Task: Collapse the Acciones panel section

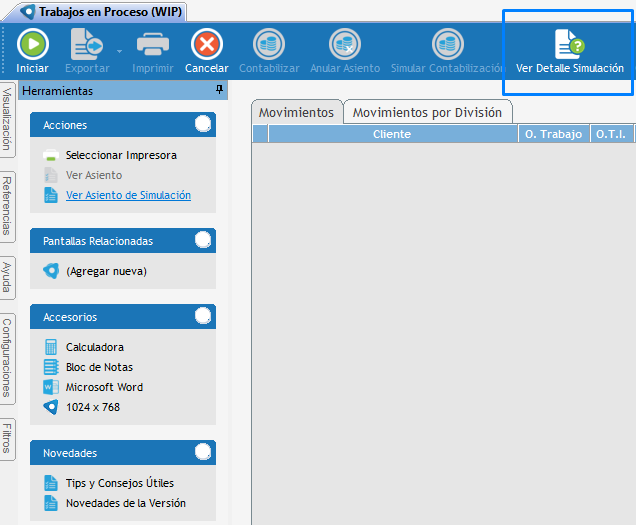Action: click(203, 124)
